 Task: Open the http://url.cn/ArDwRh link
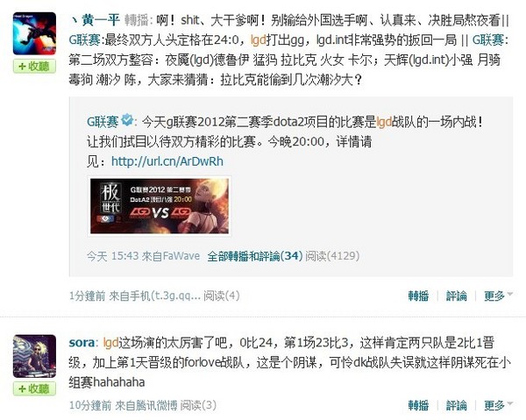pyautogui.click(x=167, y=161)
